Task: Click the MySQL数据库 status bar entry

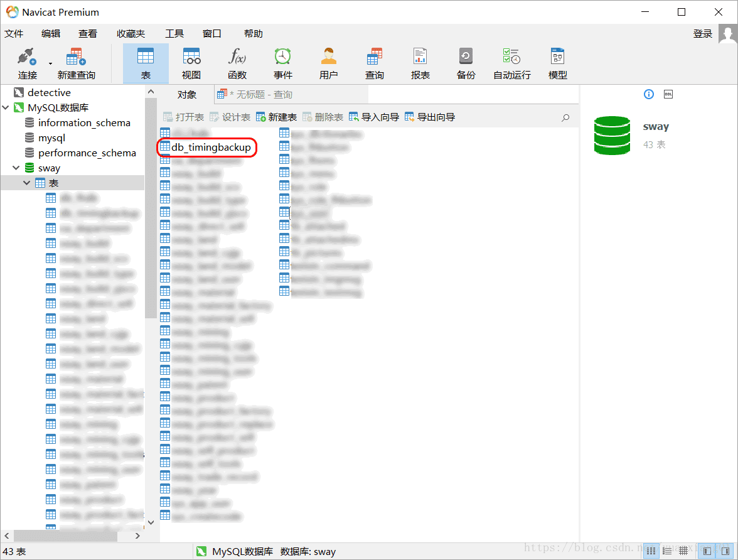Action: pos(235,551)
